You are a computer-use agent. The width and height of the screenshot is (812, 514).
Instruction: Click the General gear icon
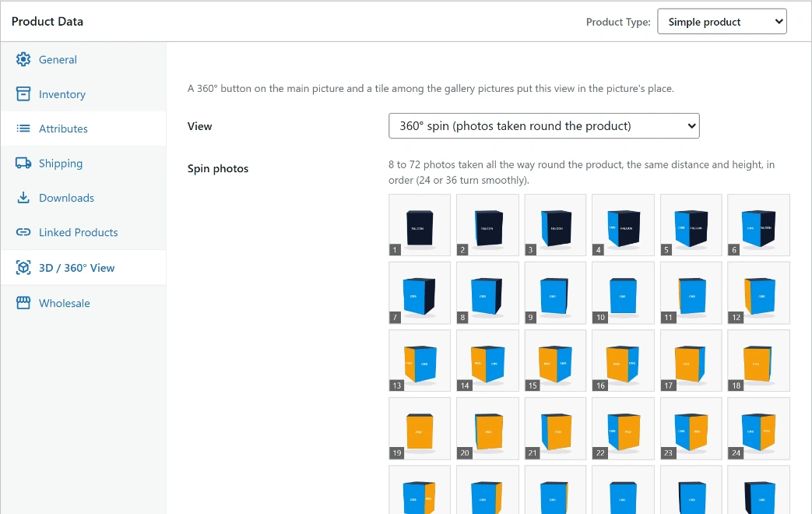coord(23,60)
